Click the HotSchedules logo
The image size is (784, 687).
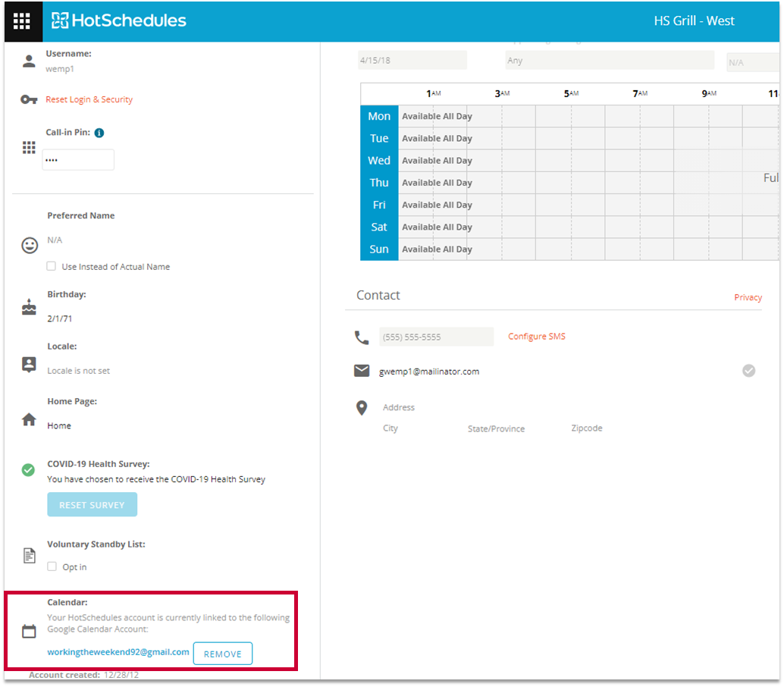[x=119, y=21]
